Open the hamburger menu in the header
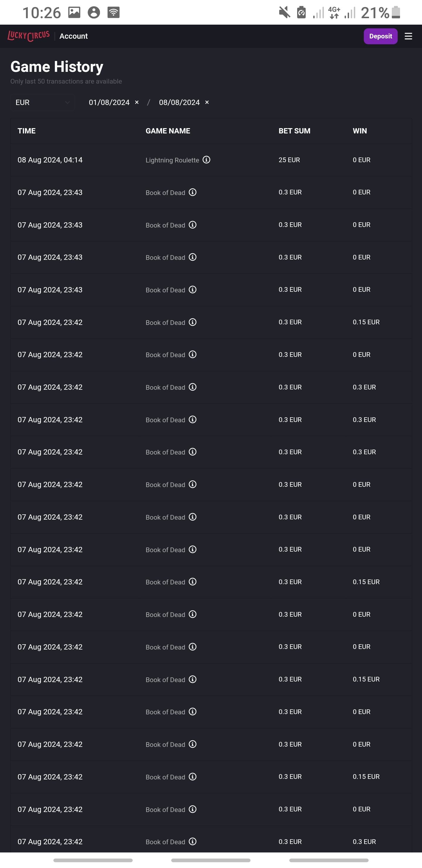422x868 pixels. pos(408,36)
